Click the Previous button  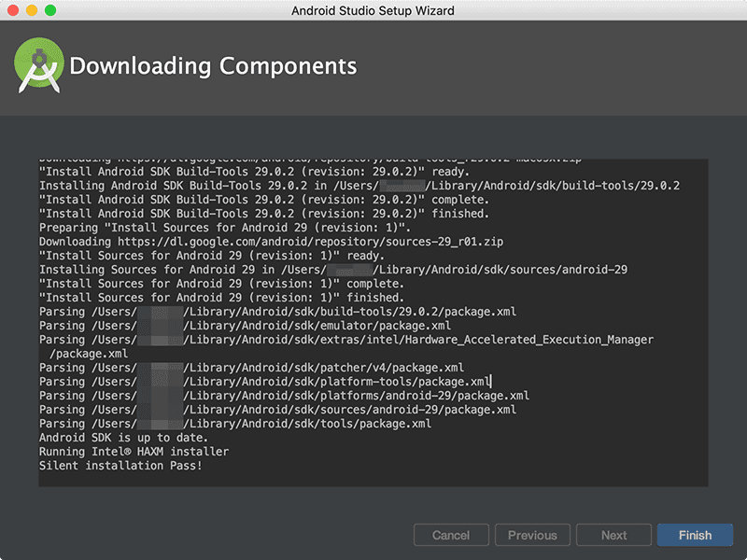pyautogui.click(x=532, y=535)
